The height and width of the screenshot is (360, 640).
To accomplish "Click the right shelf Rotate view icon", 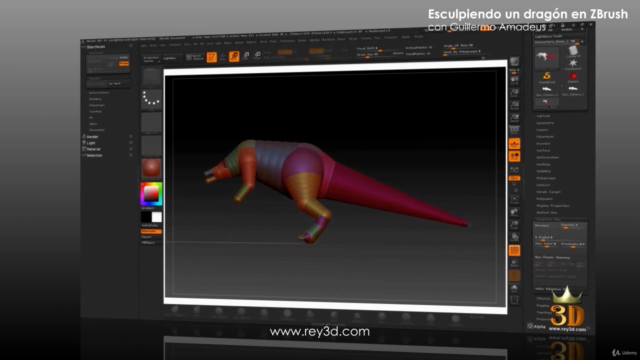I will point(514,238).
